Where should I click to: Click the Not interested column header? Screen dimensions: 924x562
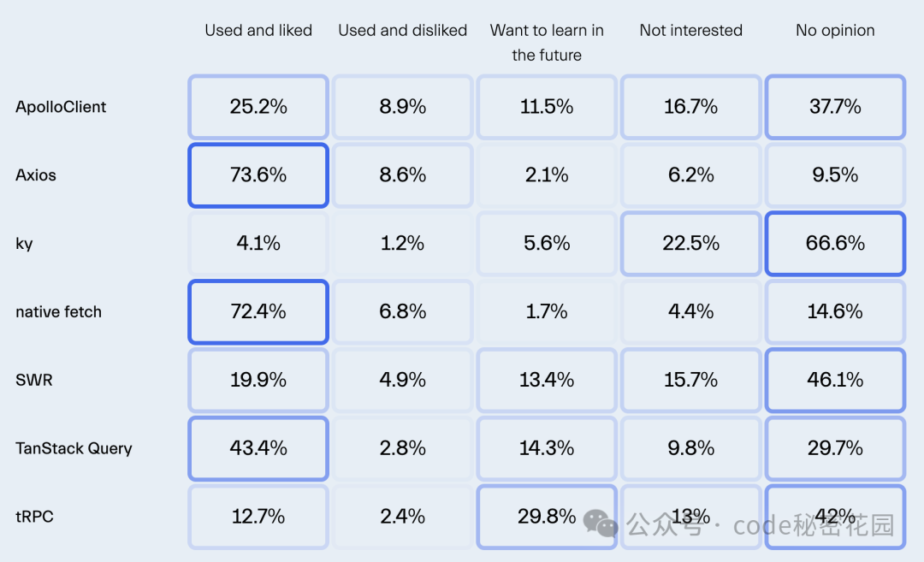click(690, 30)
